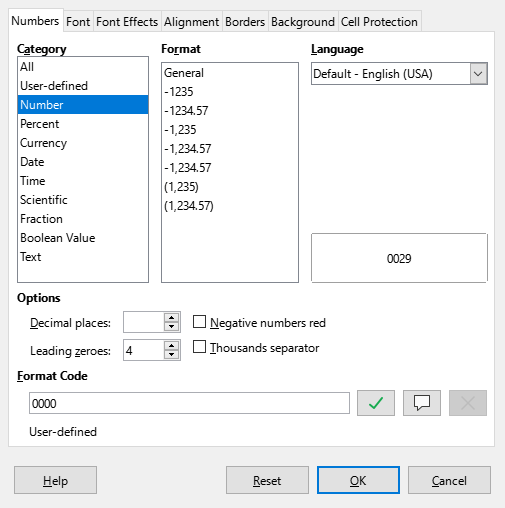505x508 pixels.
Task: Click the Decimal places input box
Action: tap(144, 322)
